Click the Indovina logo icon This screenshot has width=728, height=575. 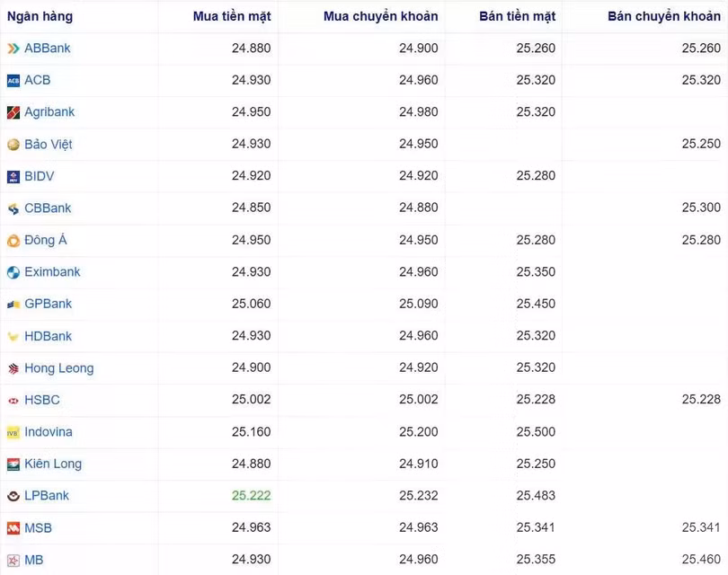point(13,432)
